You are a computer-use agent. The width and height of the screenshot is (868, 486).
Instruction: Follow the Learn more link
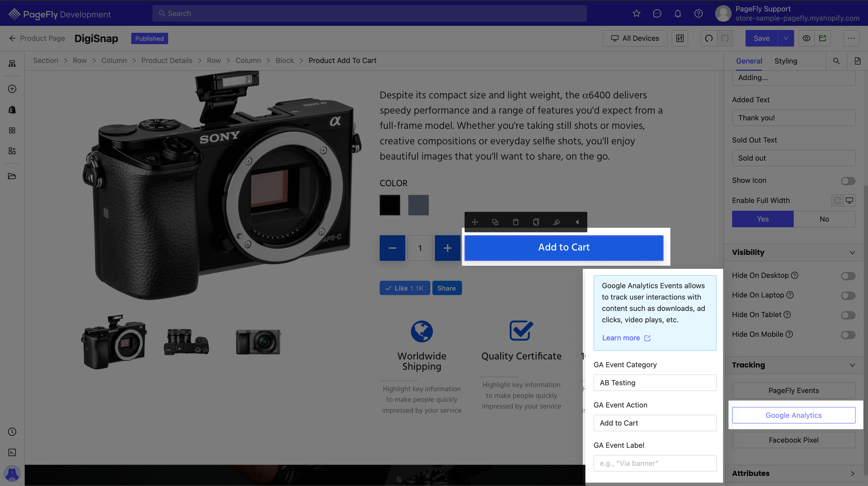click(x=626, y=338)
